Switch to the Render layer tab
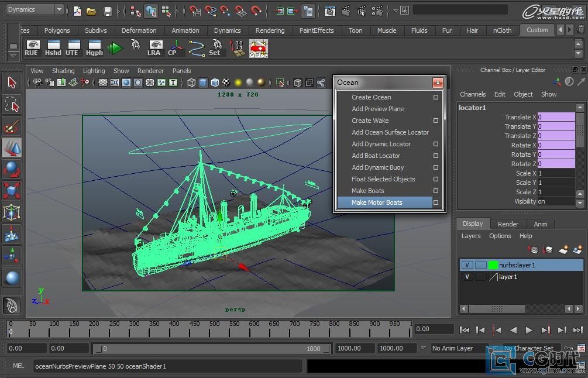Image resolution: width=588 pixels, height=378 pixels. [508, 224]
